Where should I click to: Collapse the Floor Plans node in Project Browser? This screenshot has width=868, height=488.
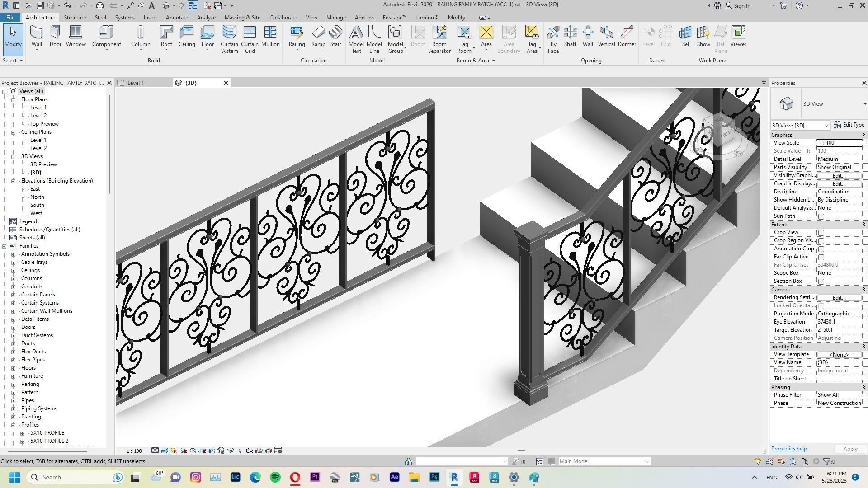pos(13,99)
